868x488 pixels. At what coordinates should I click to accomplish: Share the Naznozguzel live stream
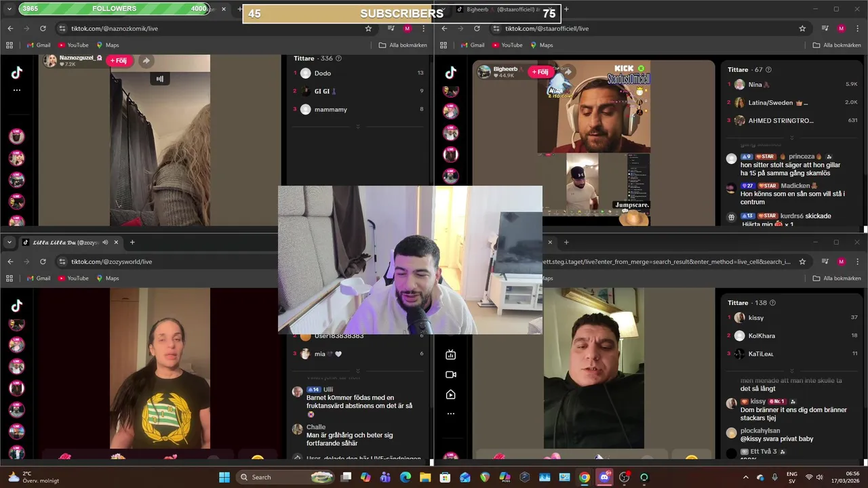point(146,60)
